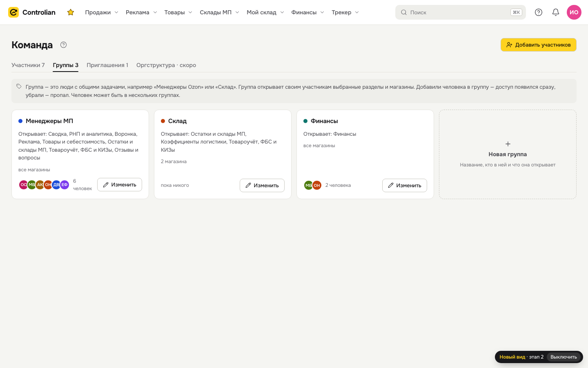The width and height of the screenshot is (588, 368).
Task: Open the ИО user avatar menu
Action: (x=574, y=12)
